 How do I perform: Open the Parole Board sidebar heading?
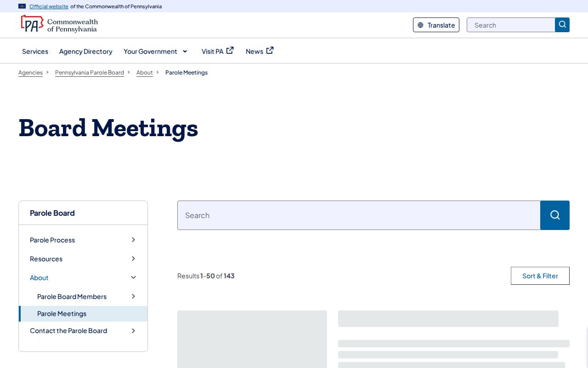point(52,213)
